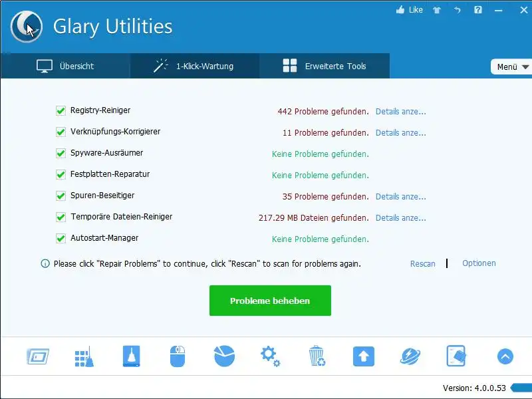The height and width of the screenshot is (399, 532).
Task: Expand the toolbar with round up-arrow icon
Action: point(505,356)
